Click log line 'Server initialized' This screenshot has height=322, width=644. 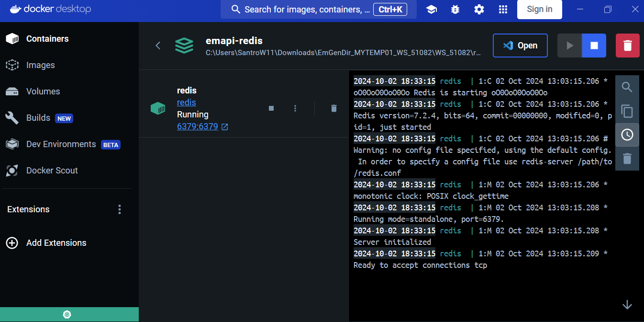392,242
